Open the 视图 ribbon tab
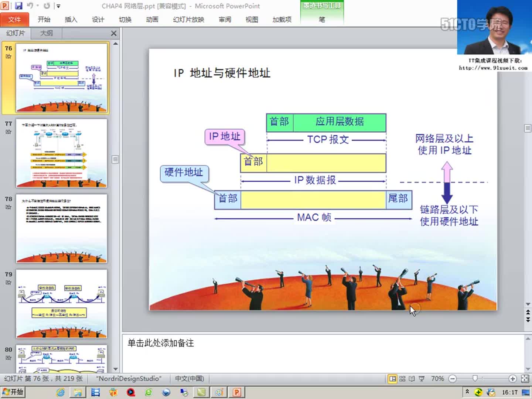Viewport: 532px width, 399px height. tap(252, 20)
